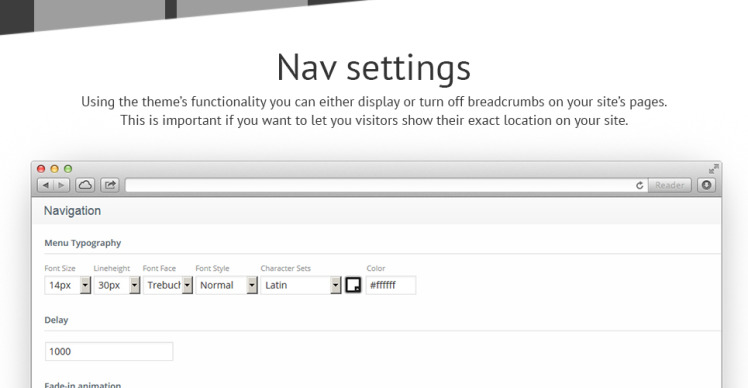The height and width of the screenshot is (388, 748).
Task: Click the share icon in toolbar
Action: point(110,185)
